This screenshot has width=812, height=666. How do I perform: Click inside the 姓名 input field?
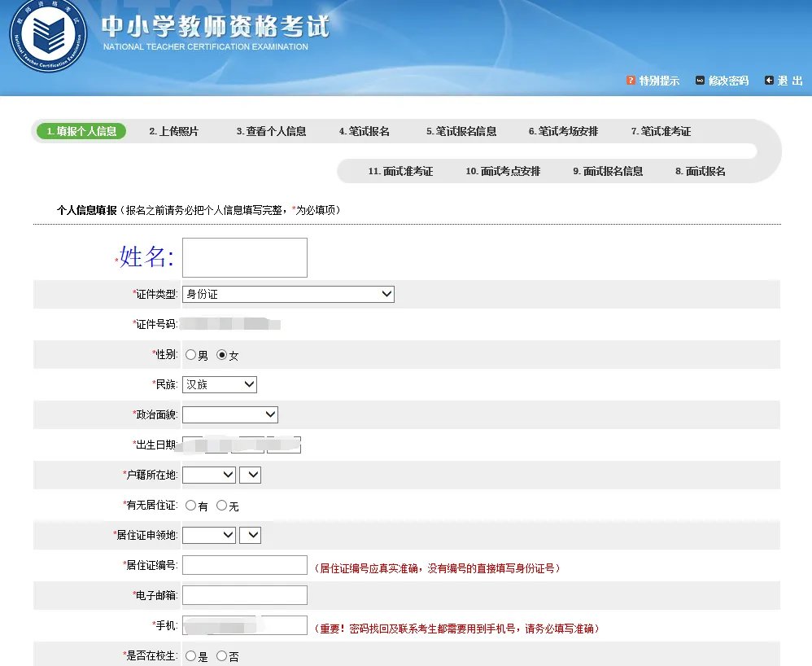(x=244, y=256)
